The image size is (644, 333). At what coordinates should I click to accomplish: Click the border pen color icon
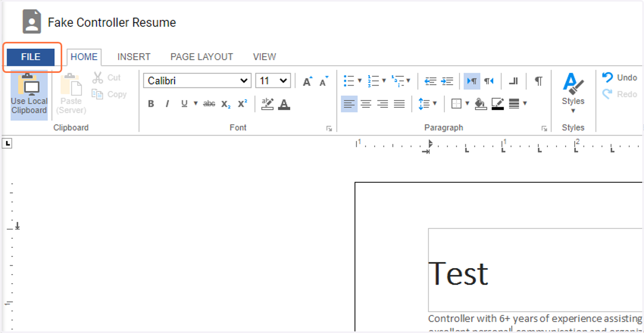pos(497,104)
